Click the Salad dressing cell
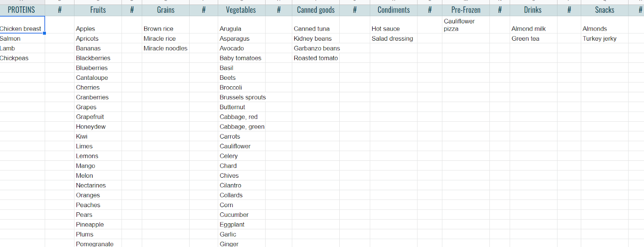Image resolution: width=644 pixels, height=247 pixels. pos(394,38)
